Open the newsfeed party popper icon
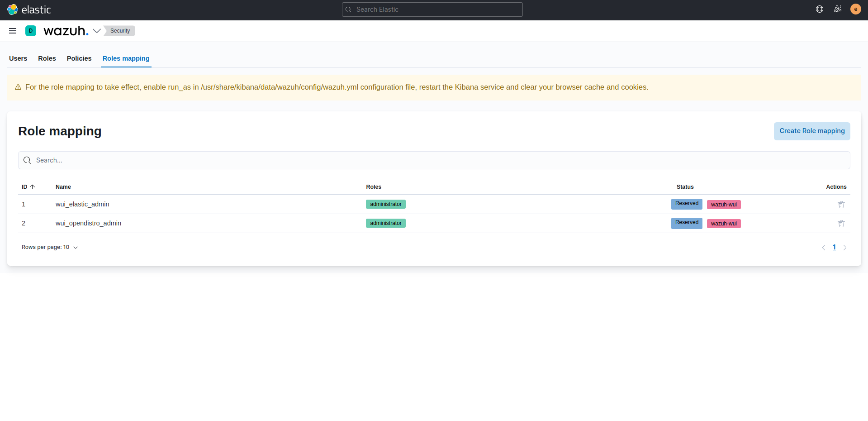868x421 pixels. click(838, 9)
